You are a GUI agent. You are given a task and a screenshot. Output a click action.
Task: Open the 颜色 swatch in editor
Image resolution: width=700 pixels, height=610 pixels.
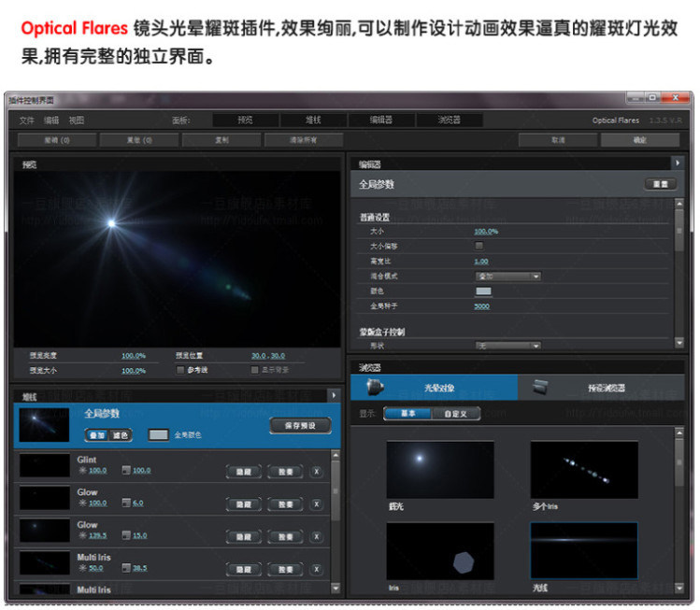pyautogui.click(x=483, y=291)
